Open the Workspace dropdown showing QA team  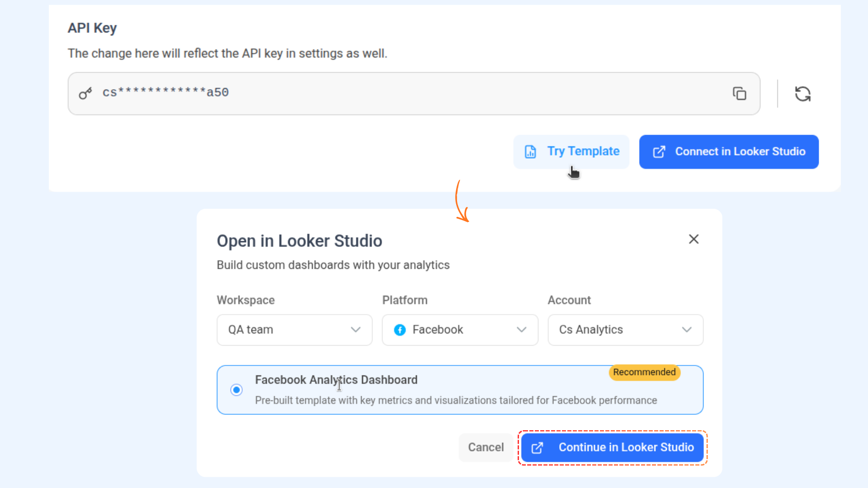(x=294, y=330)
